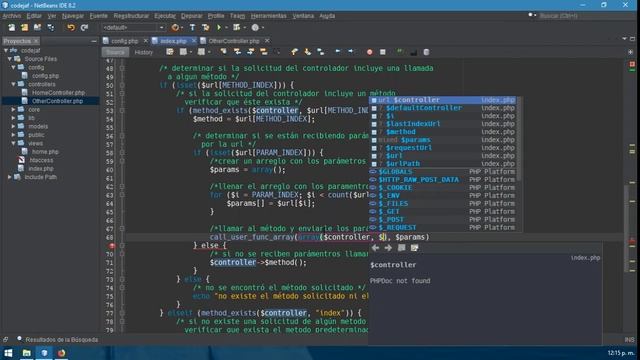Click the next bookmark arrow icon

pyautogui.click(x=308, y=52)
